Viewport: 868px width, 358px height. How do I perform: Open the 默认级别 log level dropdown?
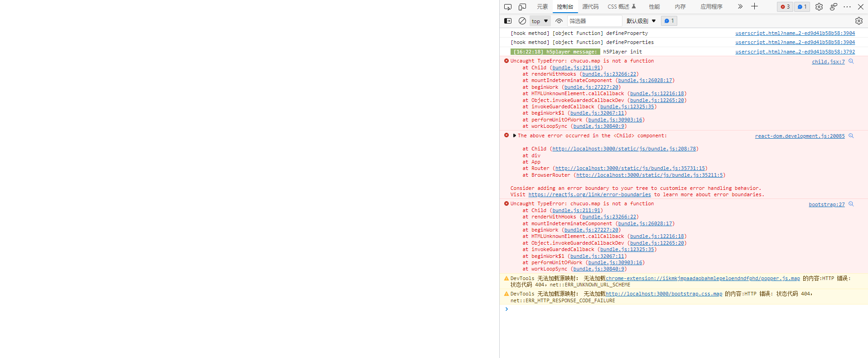pos(641,21)
